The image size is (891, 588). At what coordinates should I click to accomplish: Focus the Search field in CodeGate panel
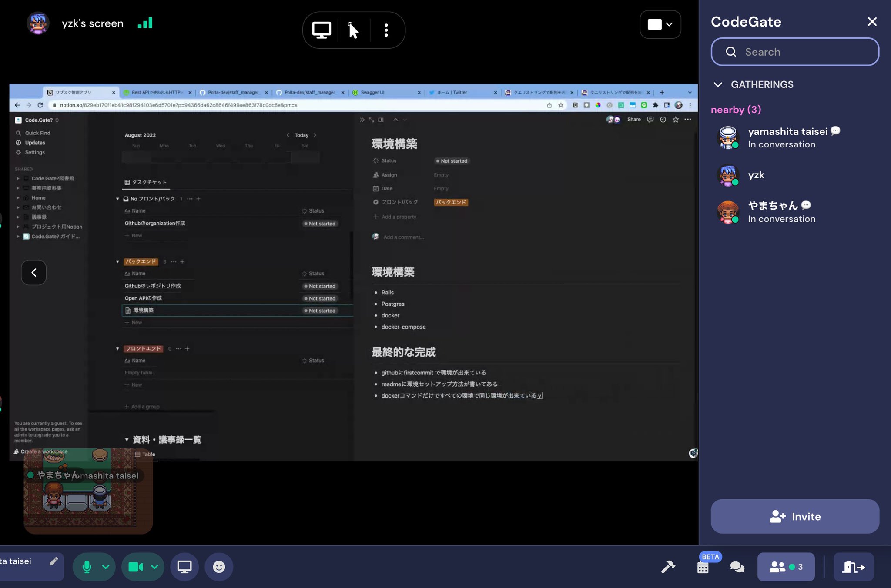pyautogui.click(x=794, y=52)
